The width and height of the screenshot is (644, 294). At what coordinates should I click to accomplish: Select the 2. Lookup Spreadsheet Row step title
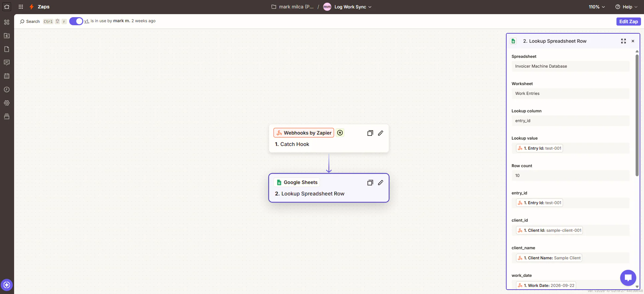point(309,194)
